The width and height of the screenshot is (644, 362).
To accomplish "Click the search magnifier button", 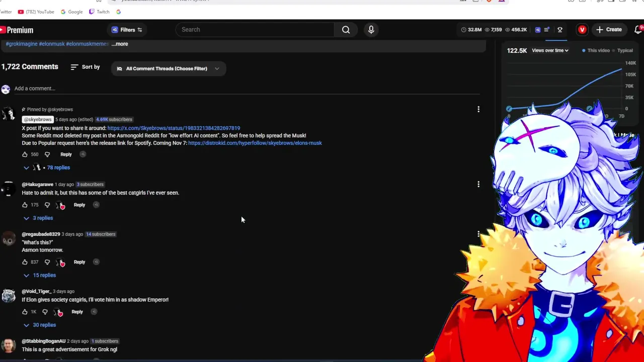I will 346,30.
